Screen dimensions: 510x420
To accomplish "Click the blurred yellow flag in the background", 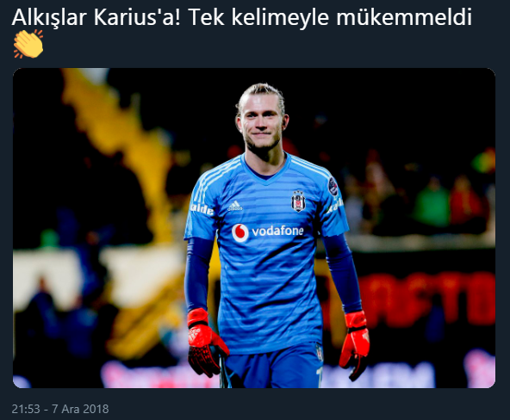I will coord(120,130).
